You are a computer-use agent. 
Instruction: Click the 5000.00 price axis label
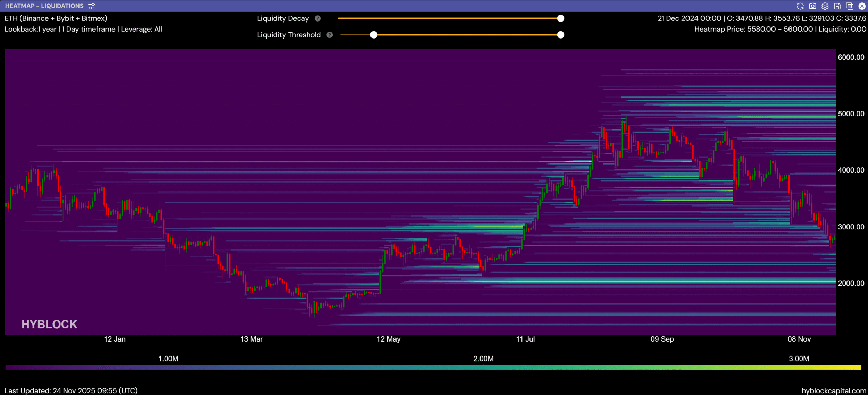click(851, 114)
